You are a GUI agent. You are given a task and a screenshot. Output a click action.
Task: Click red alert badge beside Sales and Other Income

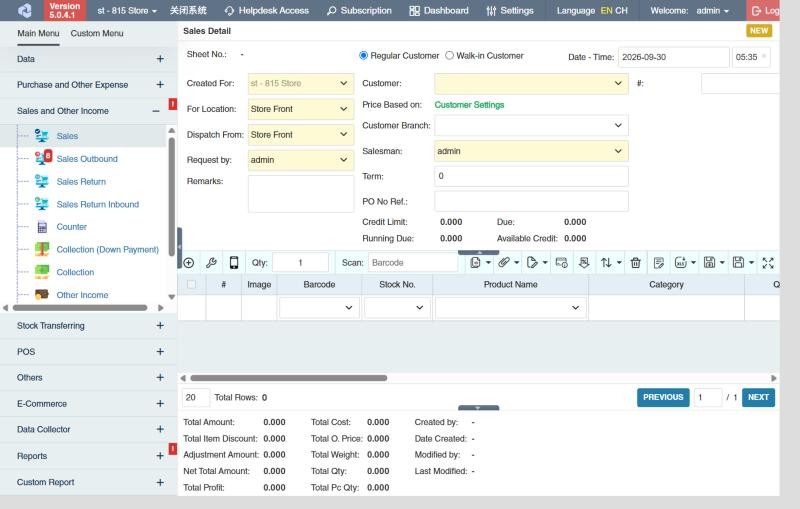click(x=173, y=104)
